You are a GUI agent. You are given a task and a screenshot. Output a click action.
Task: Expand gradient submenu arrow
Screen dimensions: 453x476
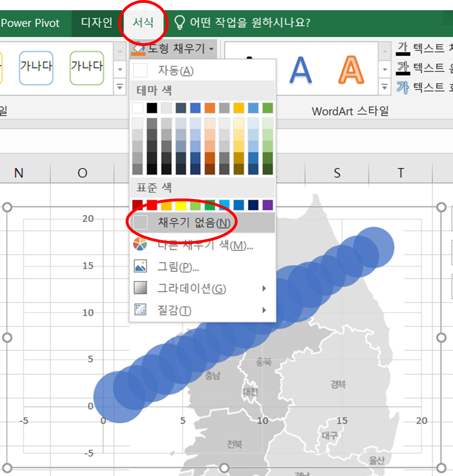[x=264, y=288]
